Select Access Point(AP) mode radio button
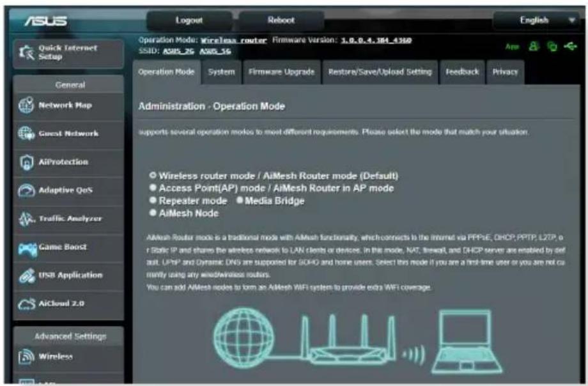Screen dimensions: 588x386 click(153, 187)
